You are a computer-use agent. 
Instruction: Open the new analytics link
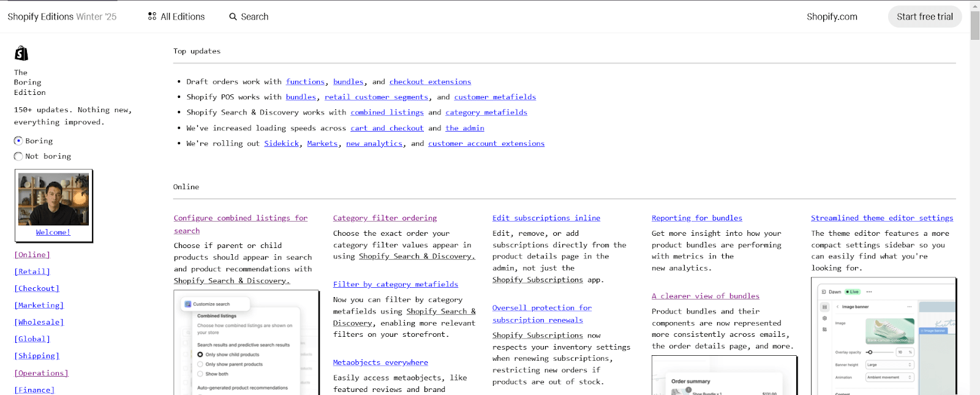tap(374, 143)
